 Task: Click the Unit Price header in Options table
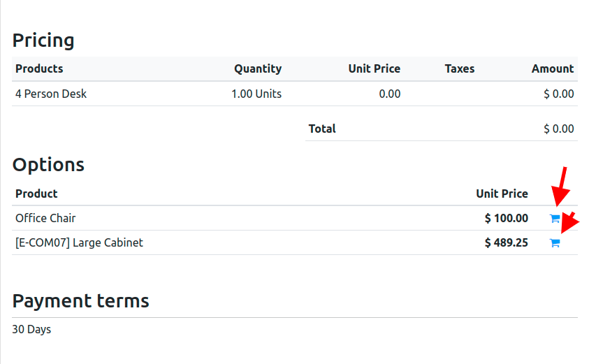[502, 194]
